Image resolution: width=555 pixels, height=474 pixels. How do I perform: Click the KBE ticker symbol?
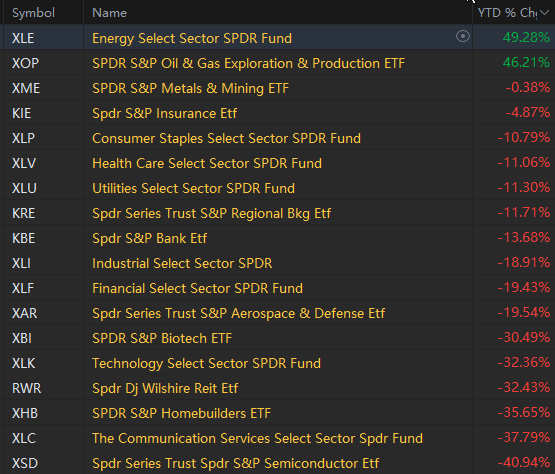point(23,239)
